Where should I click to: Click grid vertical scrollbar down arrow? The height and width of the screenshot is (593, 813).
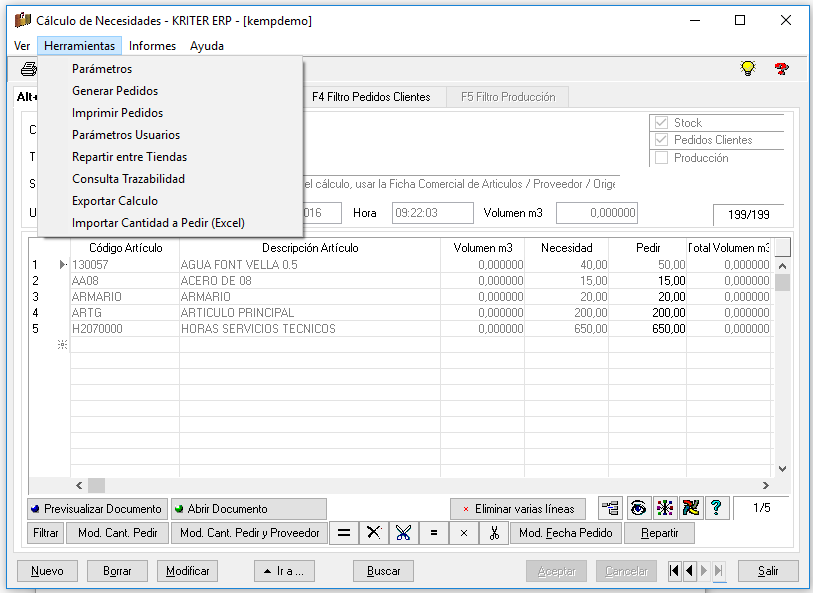click(782, 469)
